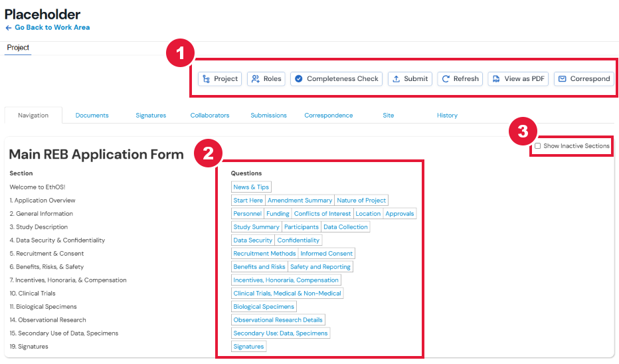The image size is (619, 364).
Task: Run the Completeness Check label
Action: tap(343, 79)
